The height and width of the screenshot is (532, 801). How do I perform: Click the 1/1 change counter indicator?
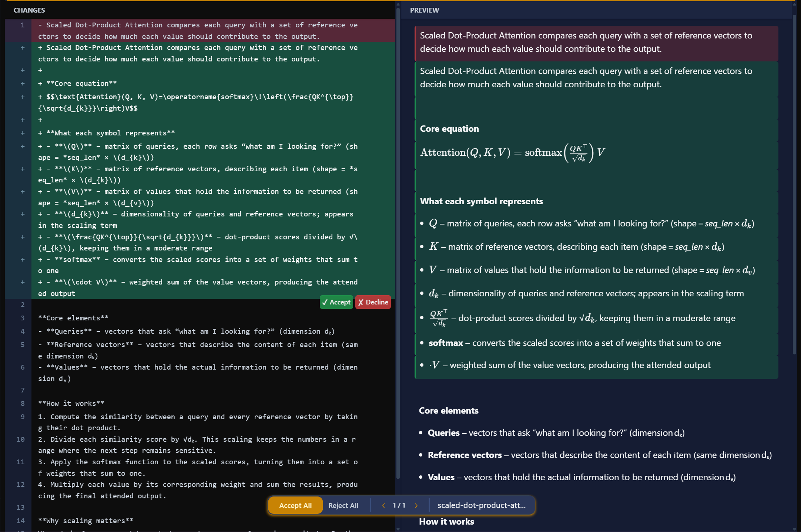pos(400,505)
